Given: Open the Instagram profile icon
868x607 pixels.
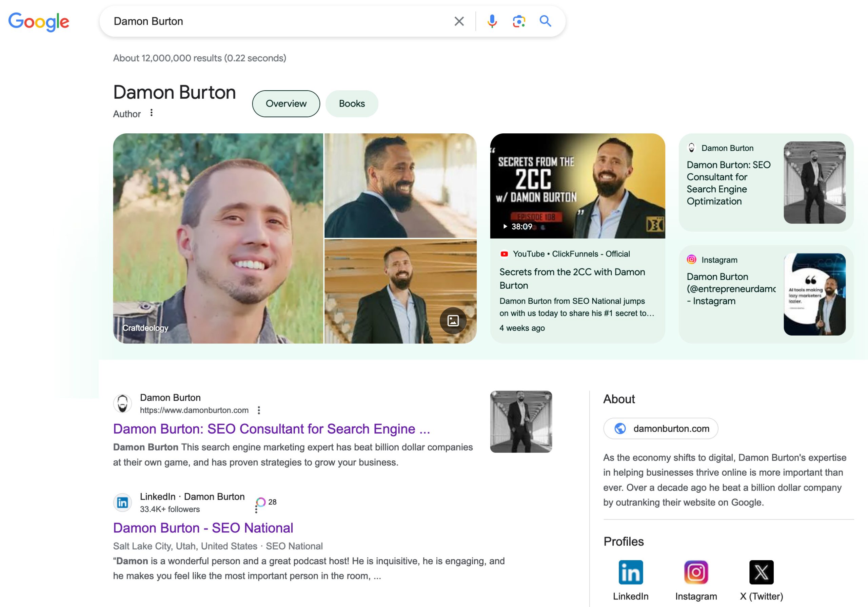Looking at the screenshot, I should coord(696,572).
